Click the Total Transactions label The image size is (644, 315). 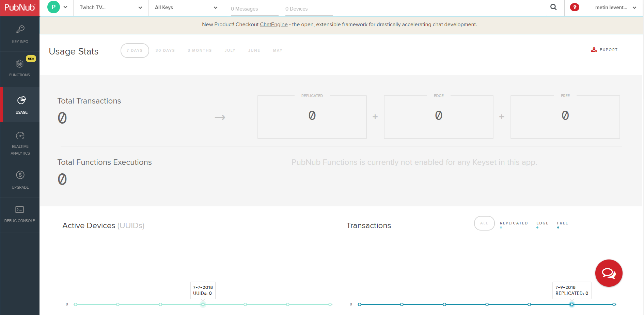pyautogui.click(x=89, y=101)
